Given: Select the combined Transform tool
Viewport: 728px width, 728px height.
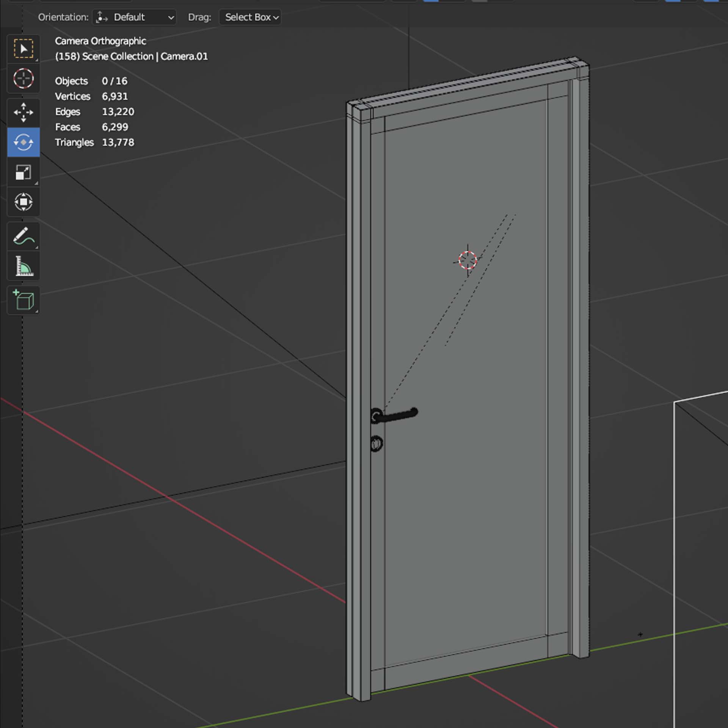Looking at the screenshot, I should tap(24, 202).
